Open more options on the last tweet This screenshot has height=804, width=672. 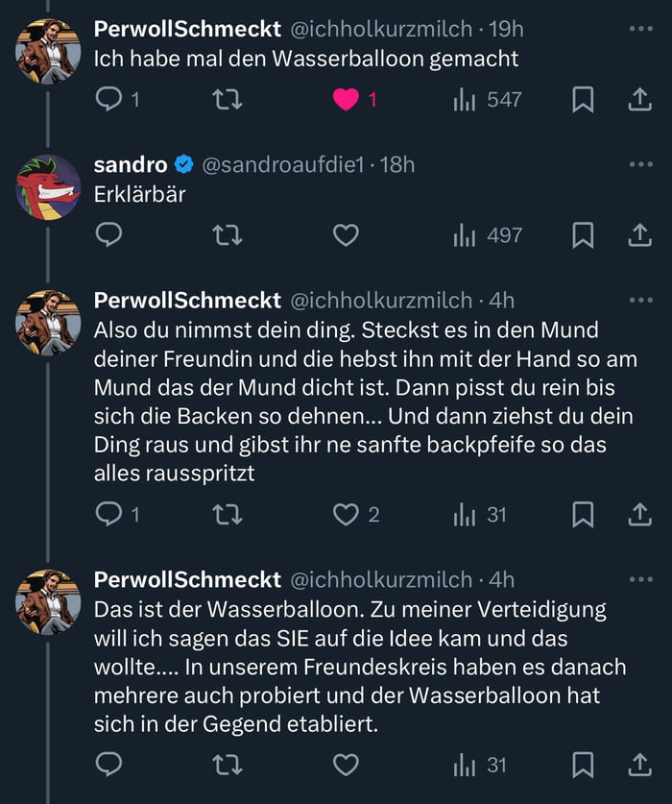(x=640, y=579)
